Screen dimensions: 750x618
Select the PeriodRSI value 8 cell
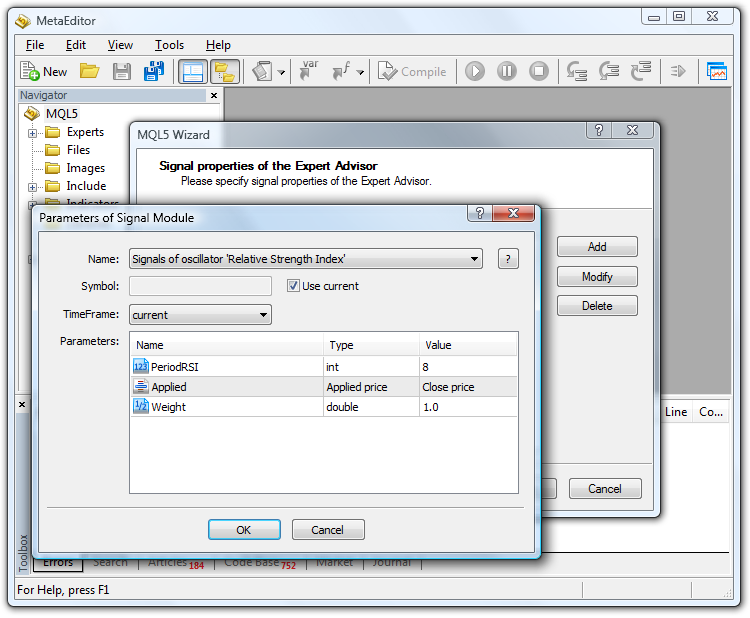(468, 367)
